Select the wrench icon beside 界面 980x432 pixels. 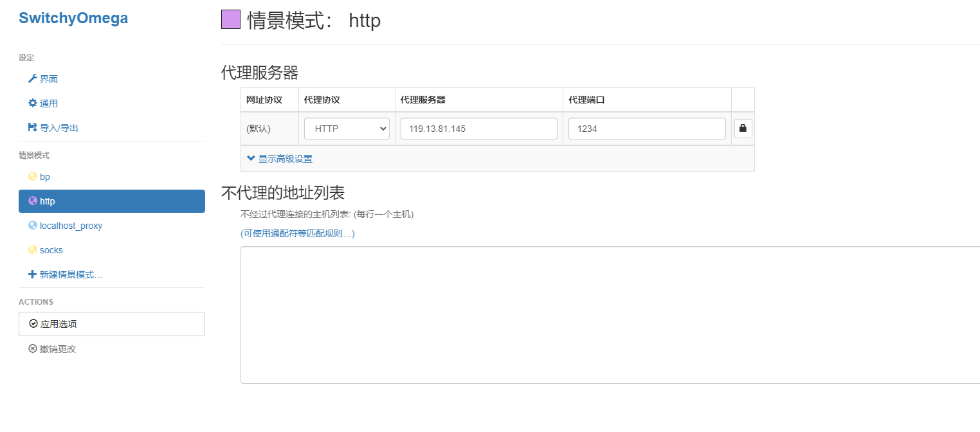(x=32, y=78)
